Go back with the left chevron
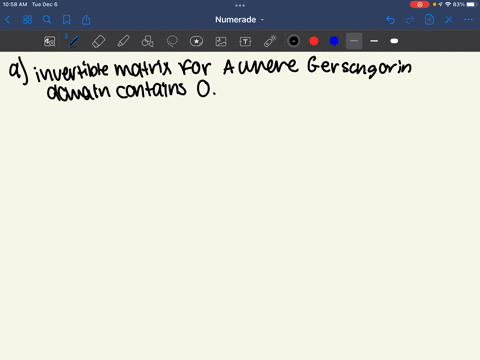 pos(8,20)
